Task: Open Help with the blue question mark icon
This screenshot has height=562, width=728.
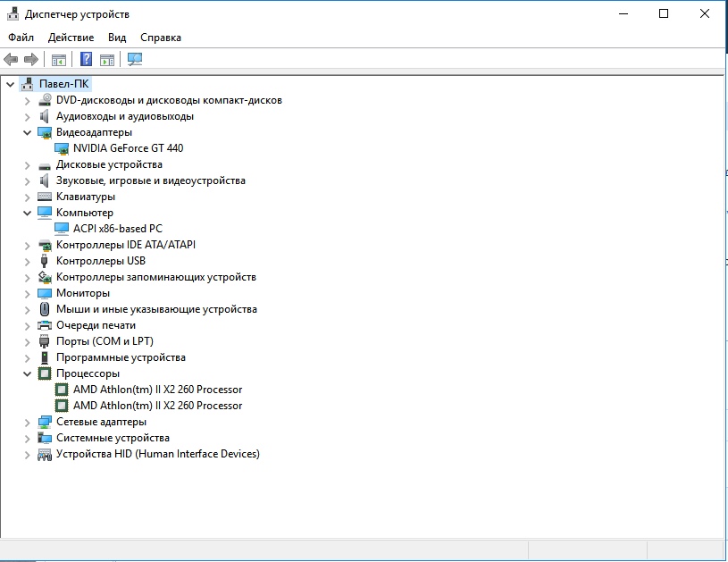Action: pos(86,60)
